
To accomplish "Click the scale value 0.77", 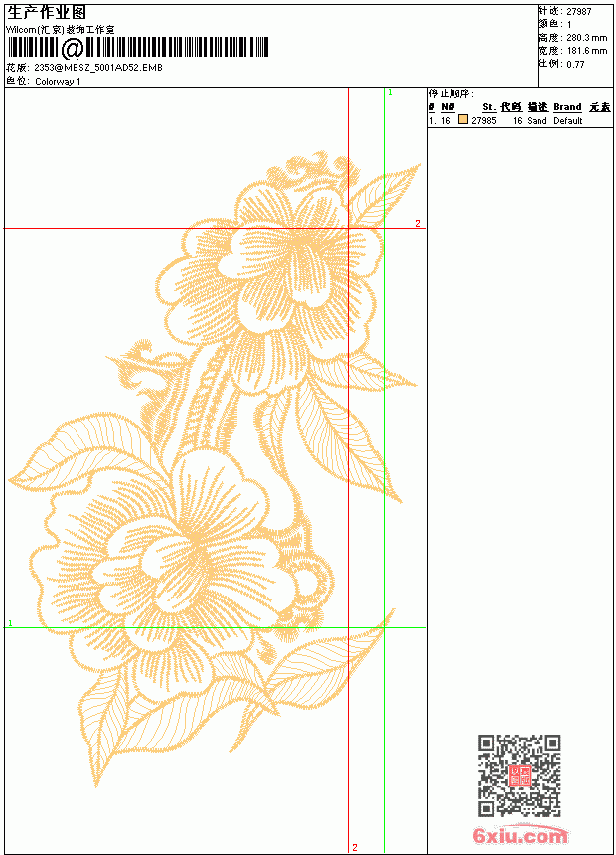I will click(575, 64).
